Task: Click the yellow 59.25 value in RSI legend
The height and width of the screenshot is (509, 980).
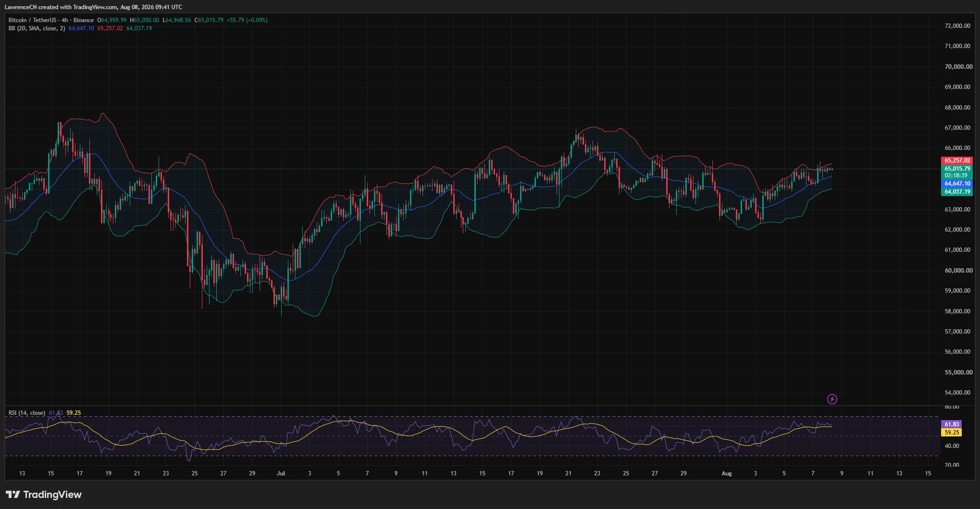Action: (74, 413)
